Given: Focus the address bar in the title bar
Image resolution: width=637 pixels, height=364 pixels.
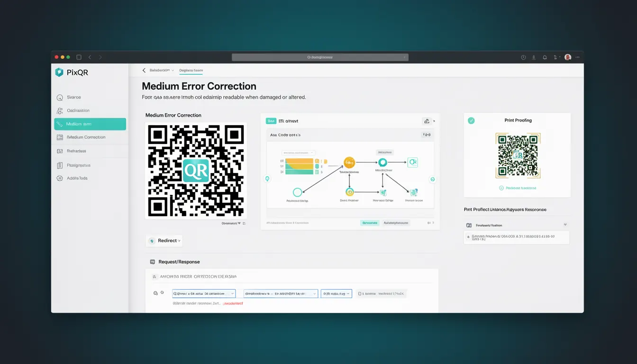Looking at the screenshot, I should click(320, 57).
